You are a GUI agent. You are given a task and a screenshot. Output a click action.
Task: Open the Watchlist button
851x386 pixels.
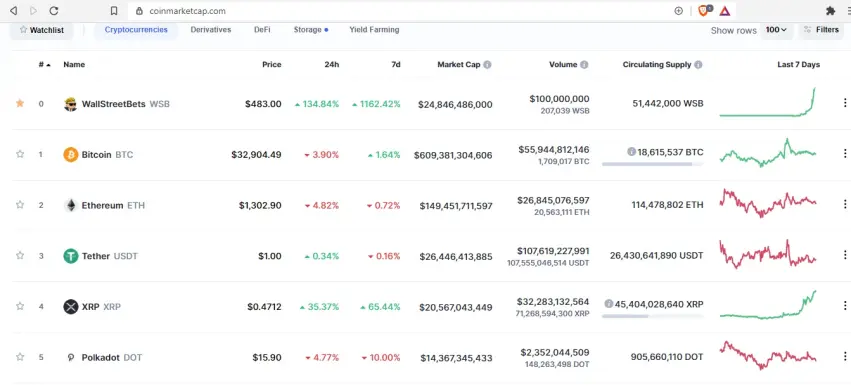tap(41, 30)
